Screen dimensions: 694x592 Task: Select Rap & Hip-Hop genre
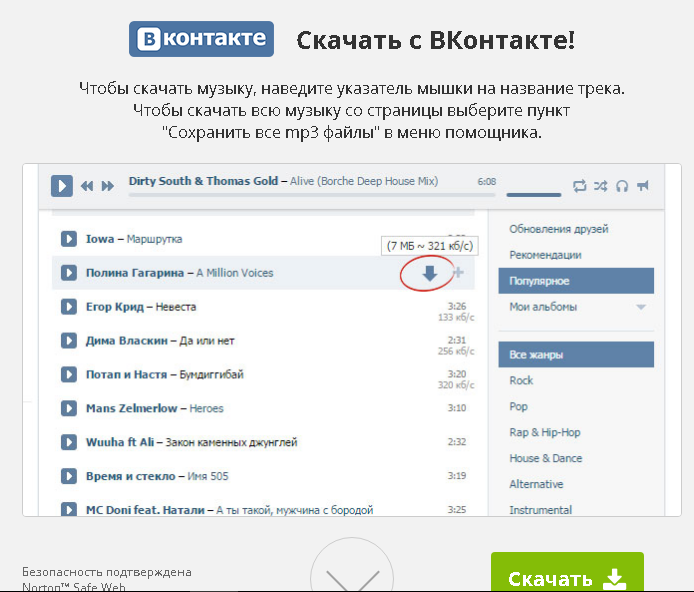pyautogui.click(x=545, y=432)
